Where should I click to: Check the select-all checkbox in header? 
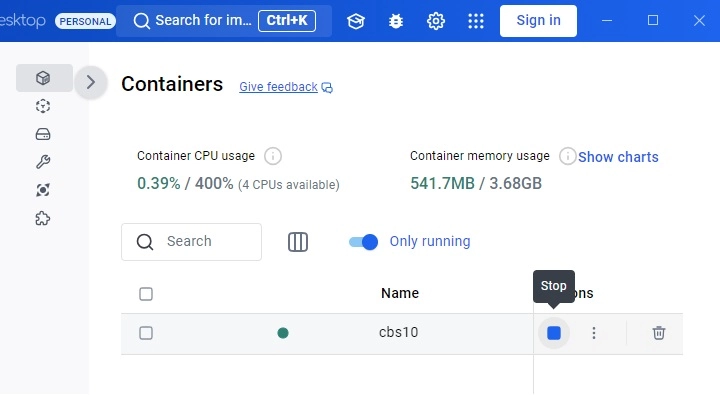pos(146,294)
